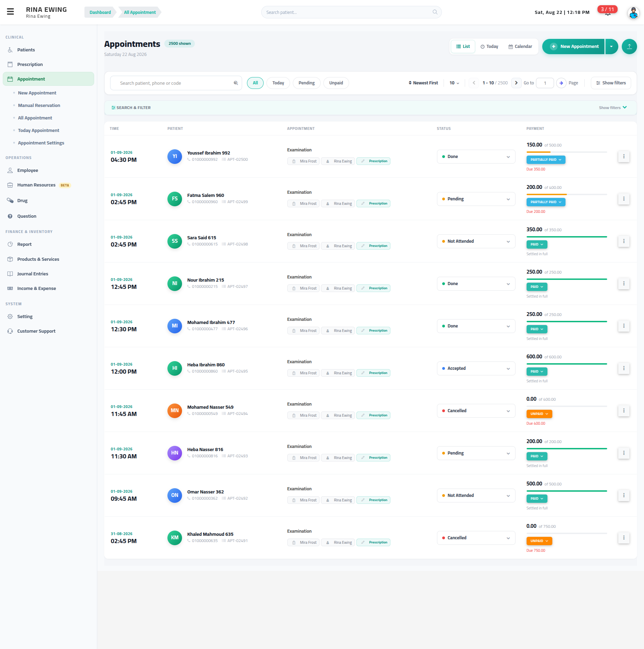Switch to List view
This screenshot has height=649, width=644.
(x=463, y=47)
